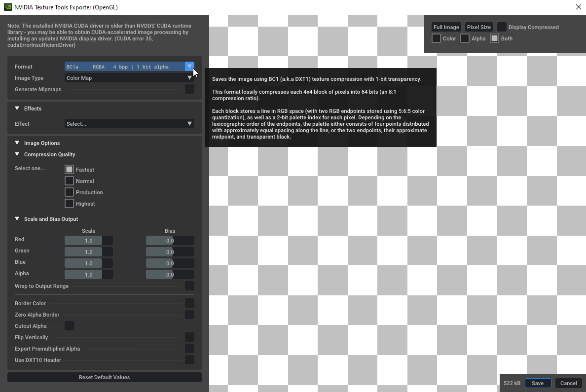Click Reset Default Values button
586x392 pixels.
104,377
